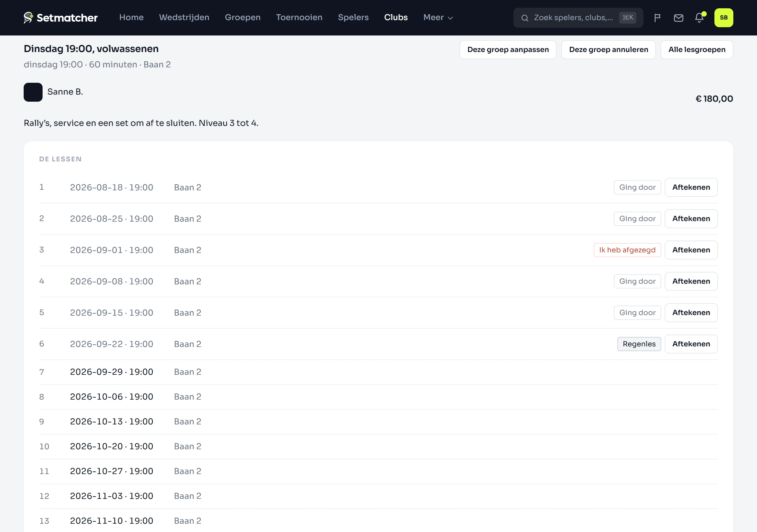Click the Dinsdag 19:00, volwassenen heading
This screenshot has height=532, width=757.
91,49
